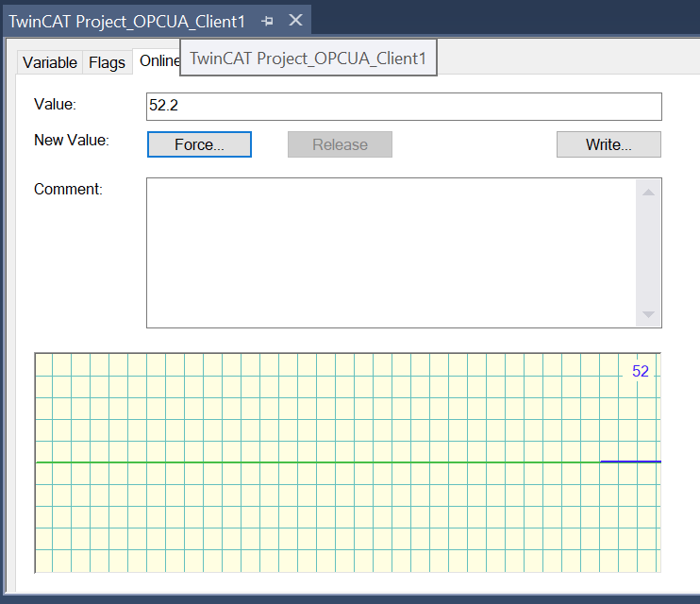Switch to the Variable tab

click(50, 62)
